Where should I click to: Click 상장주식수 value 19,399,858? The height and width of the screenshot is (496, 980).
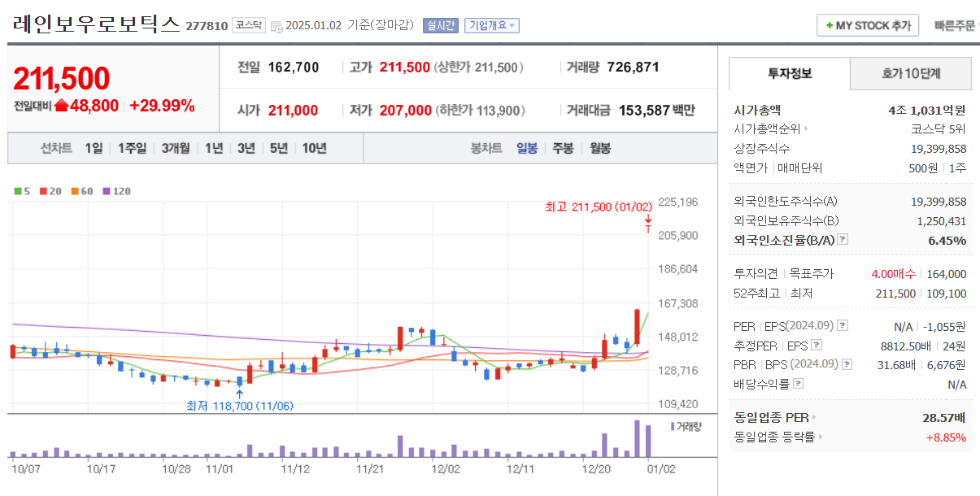939,148
